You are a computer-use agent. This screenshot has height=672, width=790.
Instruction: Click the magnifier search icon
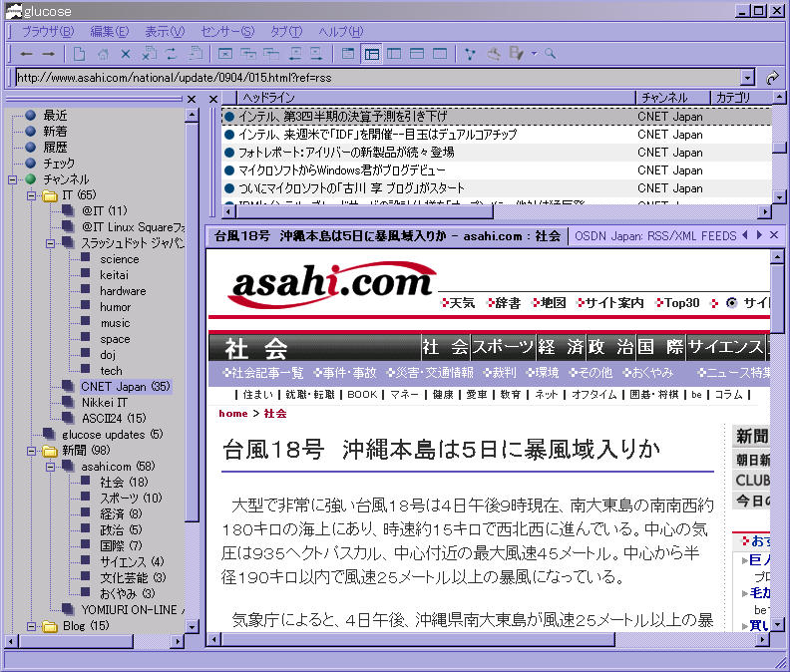point(551,54)
